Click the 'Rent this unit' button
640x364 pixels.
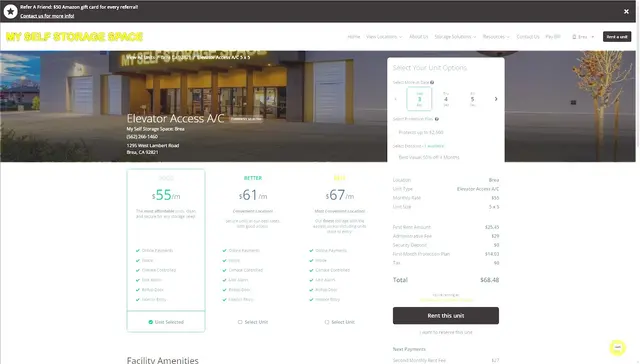pos(446,315)
